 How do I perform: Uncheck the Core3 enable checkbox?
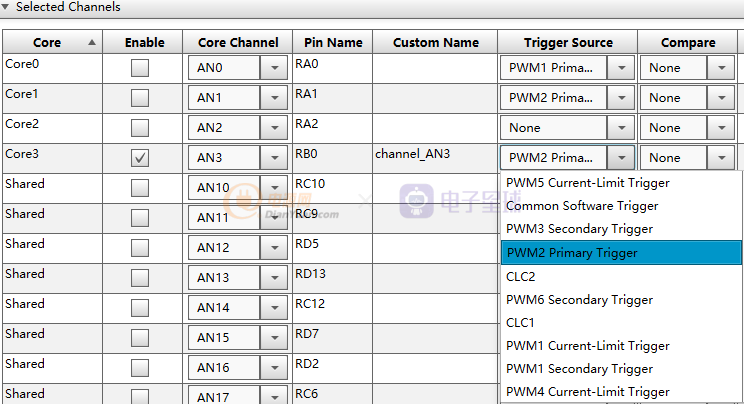pyautogui.click(x=140, y=158)
